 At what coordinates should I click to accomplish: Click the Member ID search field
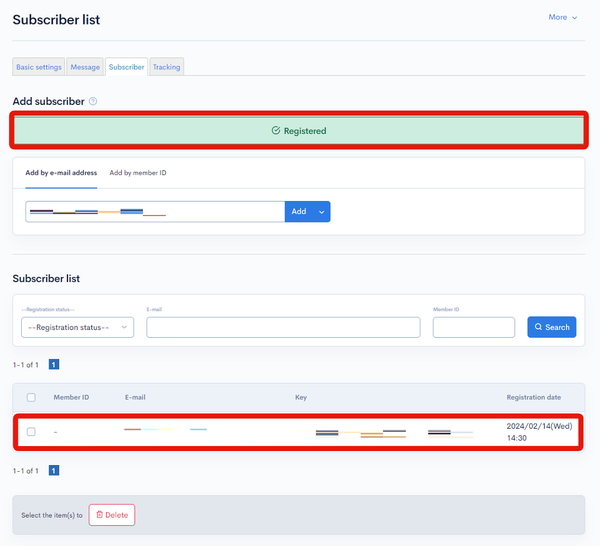(474, 328)
